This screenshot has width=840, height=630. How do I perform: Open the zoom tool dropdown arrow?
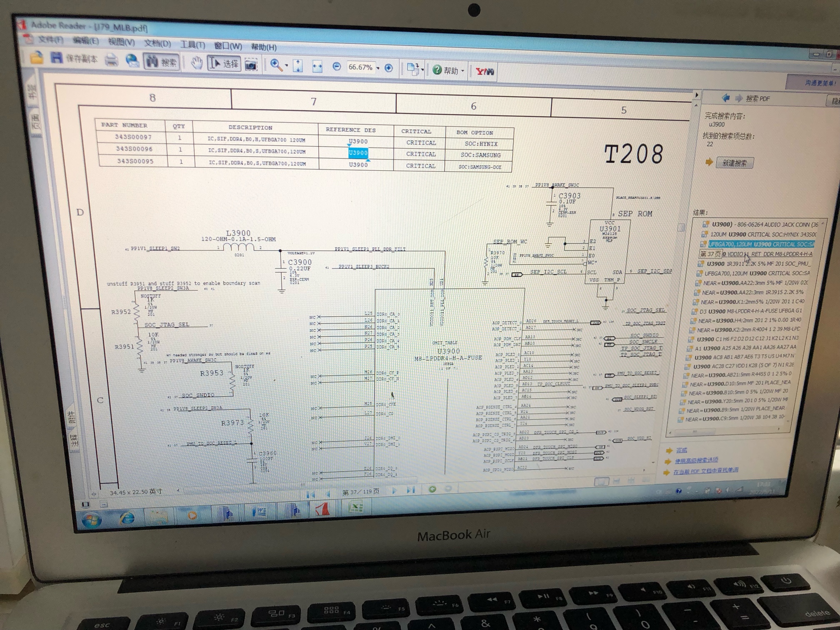pyautogui.click(x=287, y=66)
